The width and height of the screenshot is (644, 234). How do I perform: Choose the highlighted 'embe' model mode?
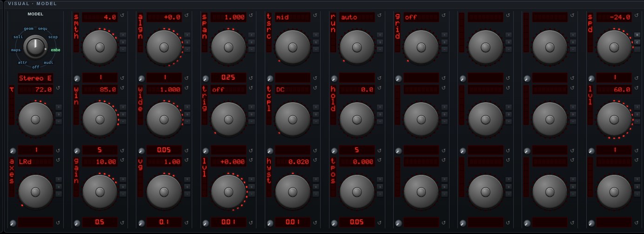55,49
